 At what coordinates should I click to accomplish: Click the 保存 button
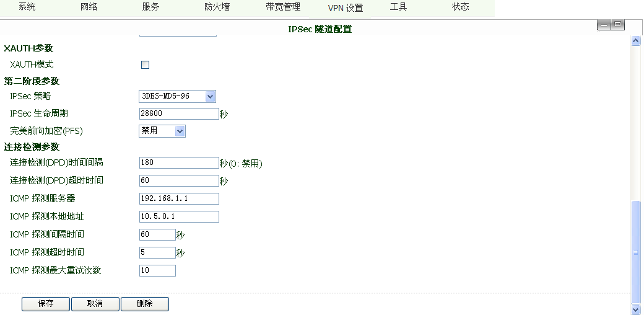tap(46, 304)
